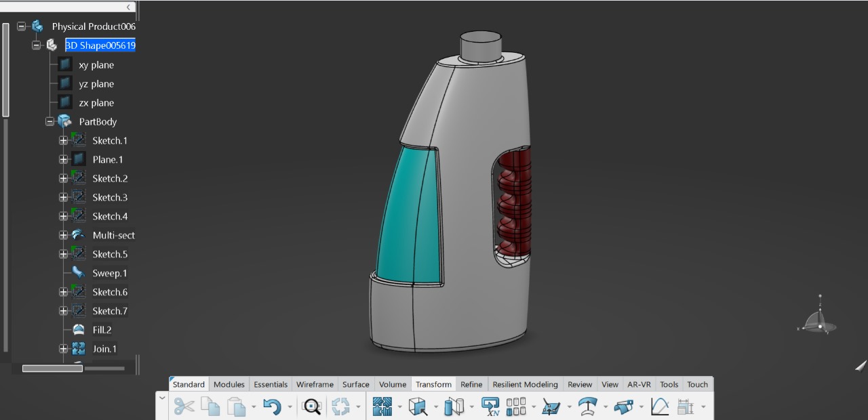This screenshot has width=868, height=420.
Task: Switch to the Surface tab
Action: point(356,384)
